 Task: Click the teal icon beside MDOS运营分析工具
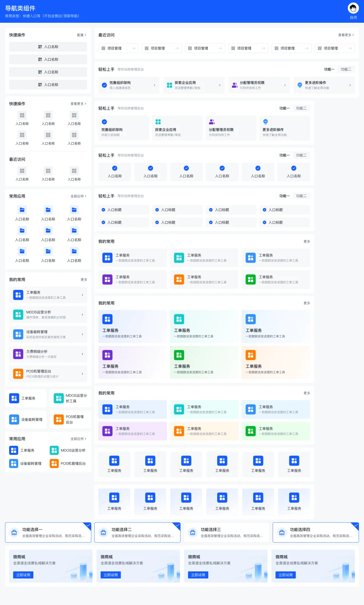coord(59,398)
